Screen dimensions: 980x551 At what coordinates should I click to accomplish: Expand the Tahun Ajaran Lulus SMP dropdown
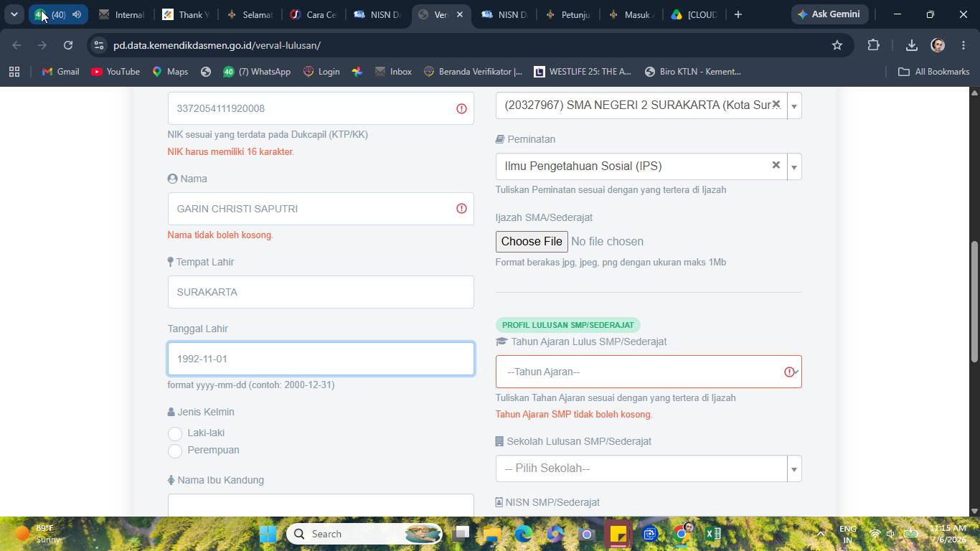pyautogui.click(x=649, y=372)
